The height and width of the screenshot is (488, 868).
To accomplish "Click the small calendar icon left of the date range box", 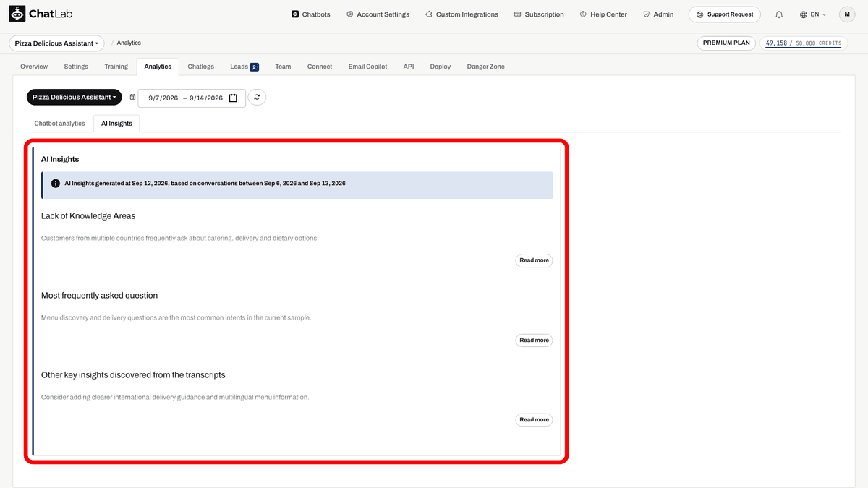I will (132, 97).
